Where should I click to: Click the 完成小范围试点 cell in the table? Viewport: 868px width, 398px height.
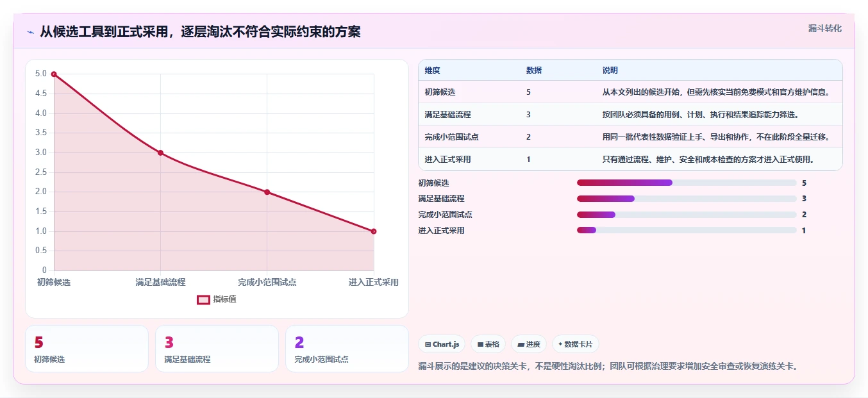(x=451, y=137)
